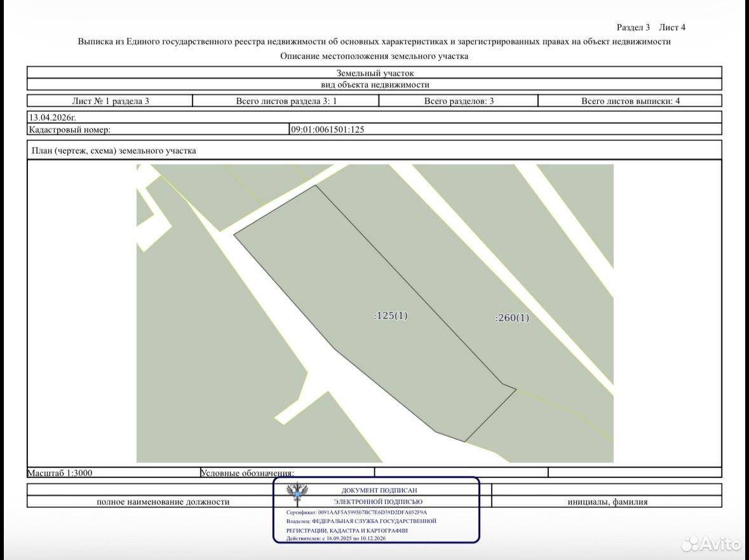Click 'ДОКУМЕНТ ПОДПИСАН' stamp heading
The height and width of the screenshot is (560, 749).
point(379,490)
